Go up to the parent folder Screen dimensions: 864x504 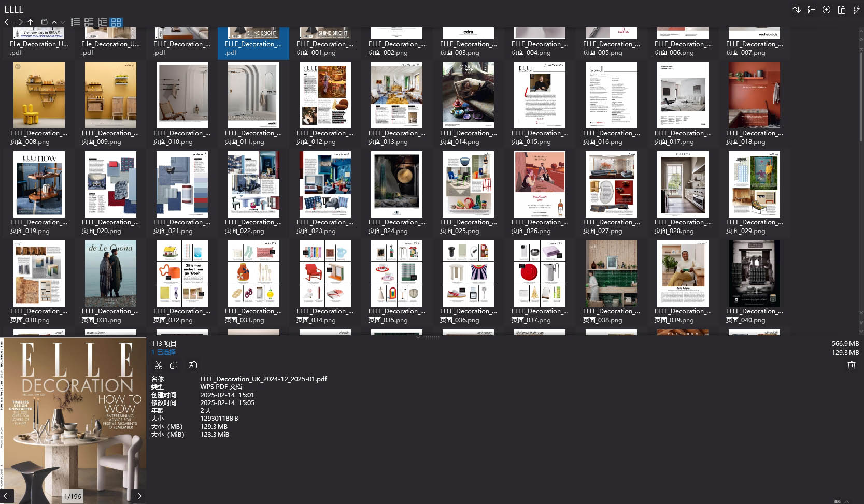[31, 22]
